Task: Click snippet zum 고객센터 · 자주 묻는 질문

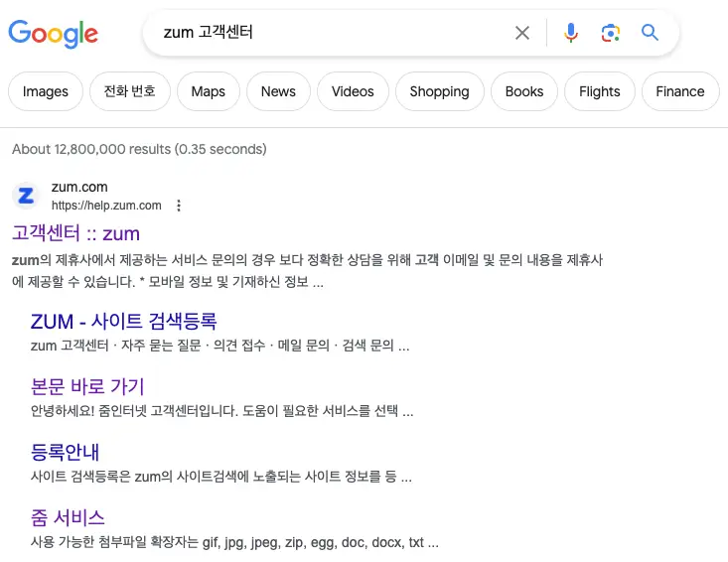Action: 220,346
